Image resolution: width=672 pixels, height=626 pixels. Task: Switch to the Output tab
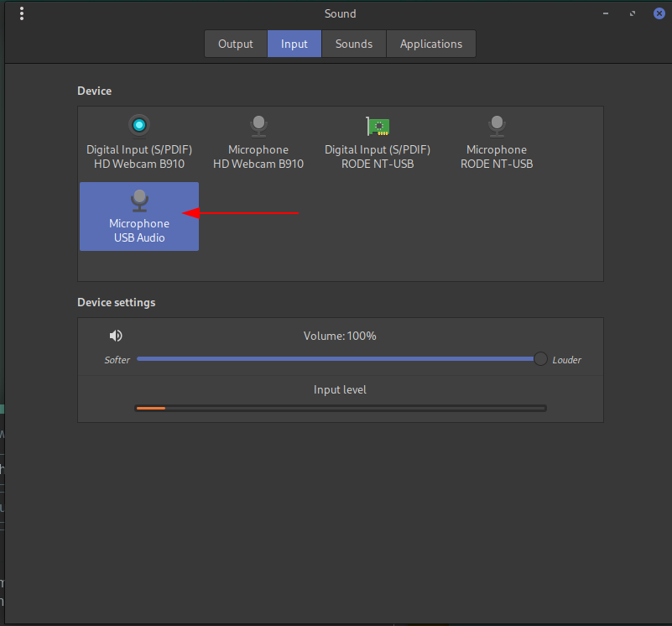point(236,44)
